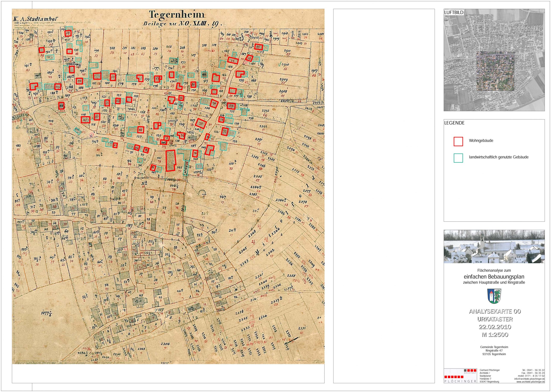Click the snowy village church photo

pos(494,246)
